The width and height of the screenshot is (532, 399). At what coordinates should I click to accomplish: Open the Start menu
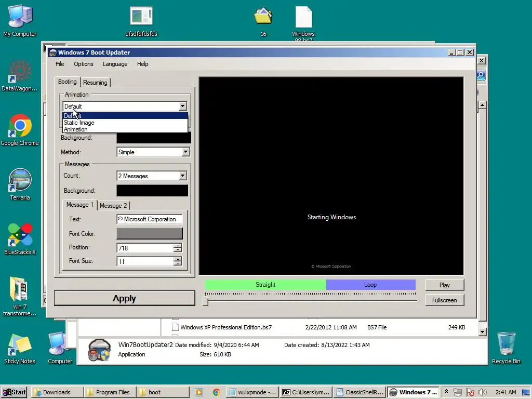pos(14,392)
